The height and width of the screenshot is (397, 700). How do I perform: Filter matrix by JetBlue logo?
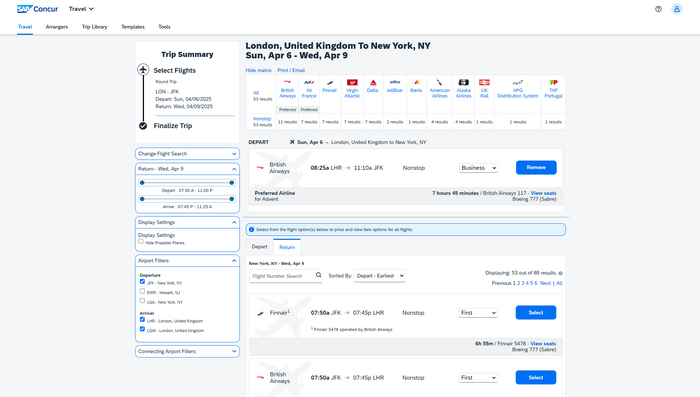(395, 82)
